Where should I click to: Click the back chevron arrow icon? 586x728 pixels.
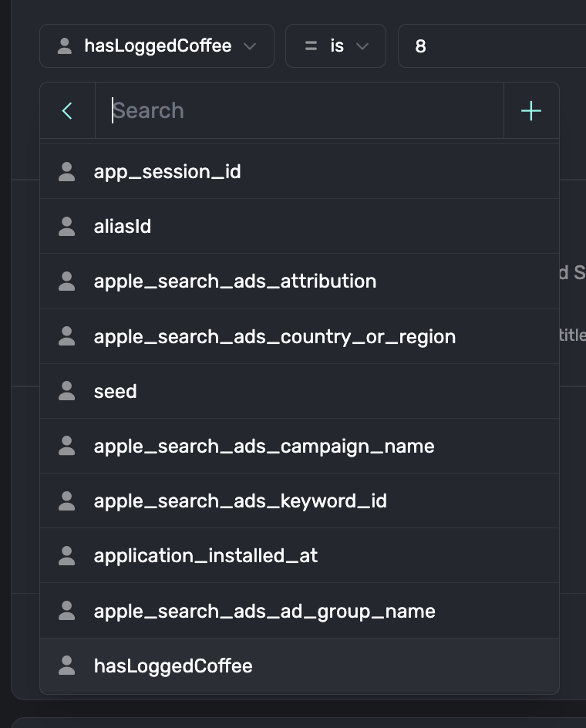point(67,111)
